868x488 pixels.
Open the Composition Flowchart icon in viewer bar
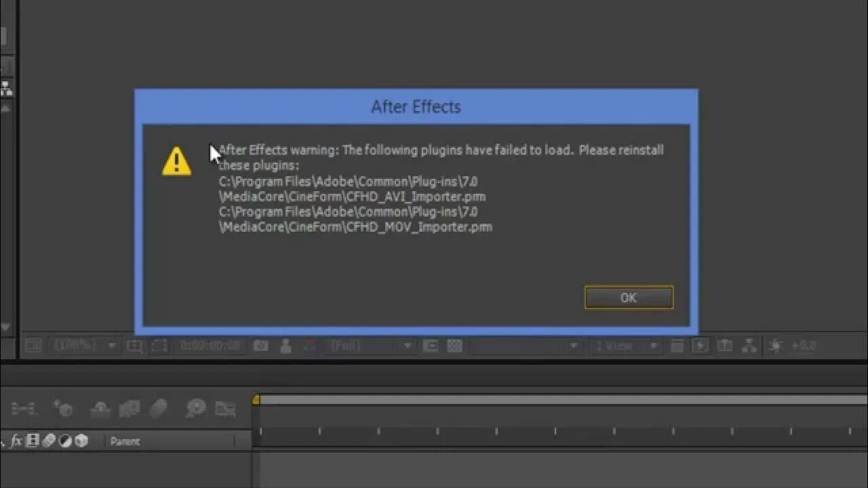749,346
